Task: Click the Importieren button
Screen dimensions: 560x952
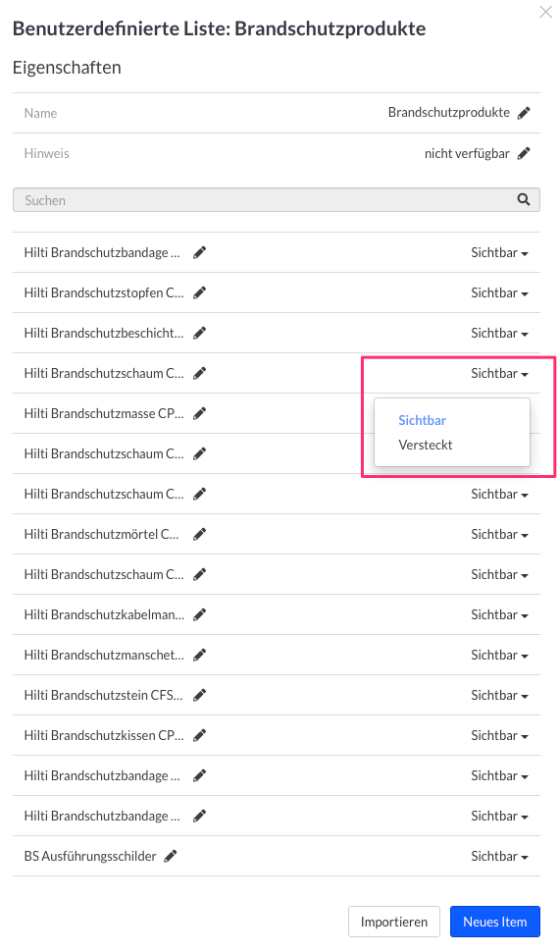Action: click(x=393, y=922)
